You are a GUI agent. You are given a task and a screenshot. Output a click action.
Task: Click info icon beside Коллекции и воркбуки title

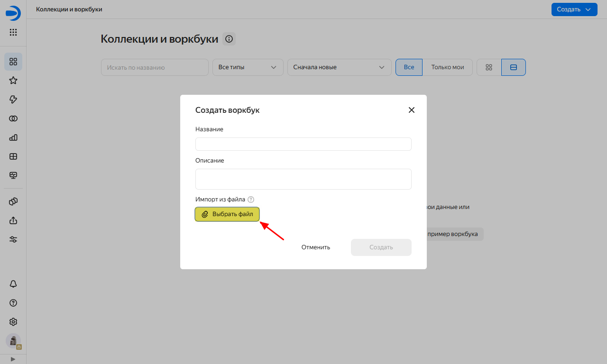tap(229, 39)
